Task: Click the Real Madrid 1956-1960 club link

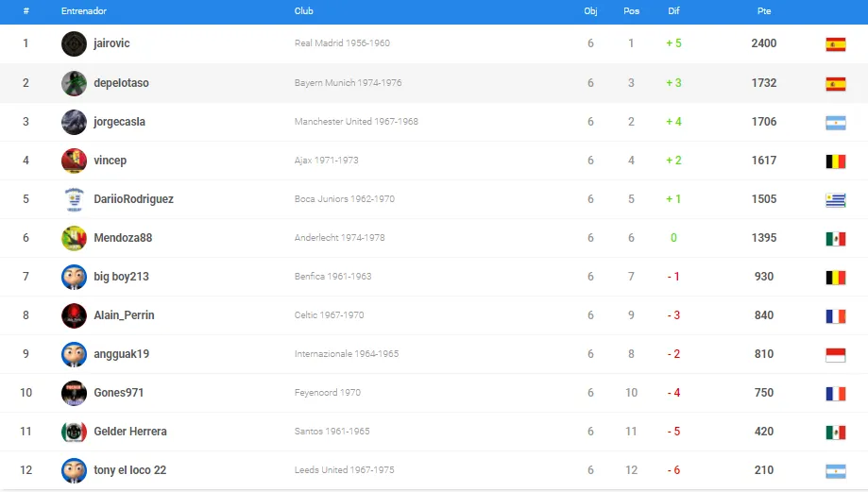Action: point(342,43)
